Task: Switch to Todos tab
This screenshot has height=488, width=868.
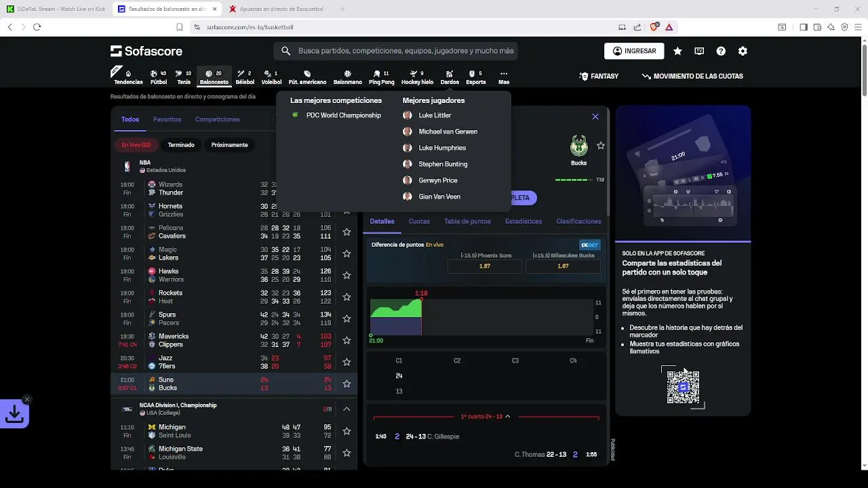Action: 130,119
